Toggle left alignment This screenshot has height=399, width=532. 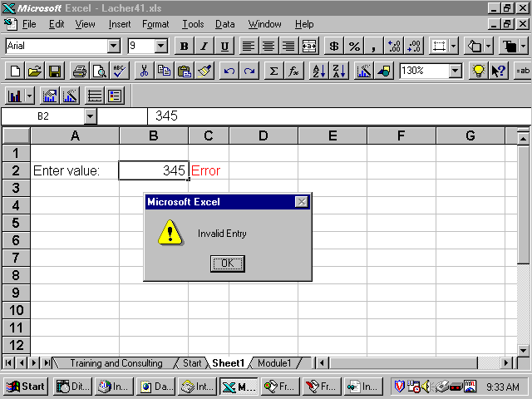coord(249,46)
